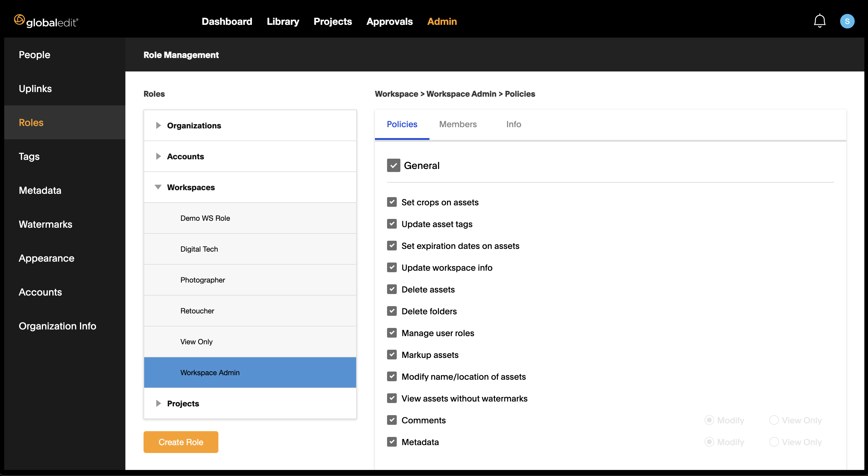The height and width of the screenshot is (476, 868).
Task: Open the Info tab
Action: point(513,124)
